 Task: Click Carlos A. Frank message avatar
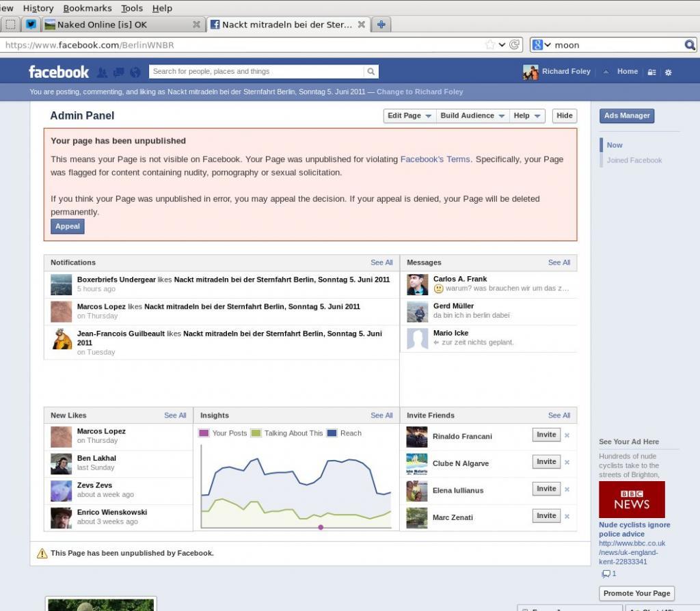click(x=418, y=284)
